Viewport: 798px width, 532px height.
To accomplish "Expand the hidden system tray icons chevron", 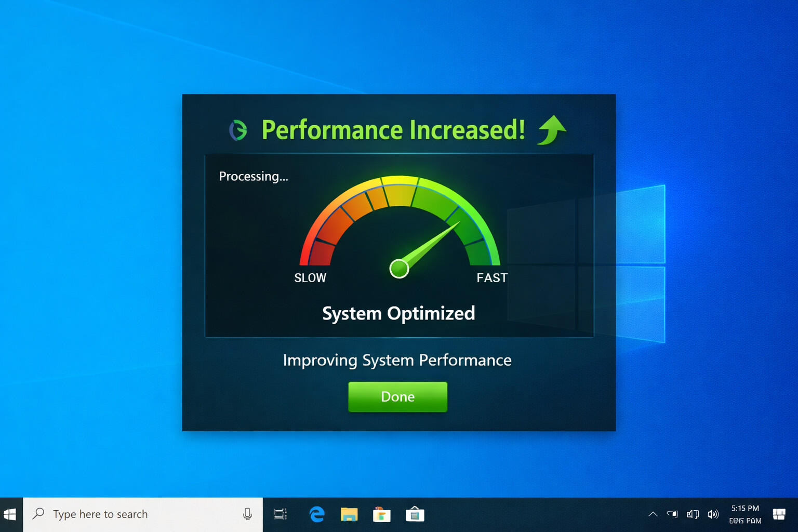I will (x=653, y=514).
